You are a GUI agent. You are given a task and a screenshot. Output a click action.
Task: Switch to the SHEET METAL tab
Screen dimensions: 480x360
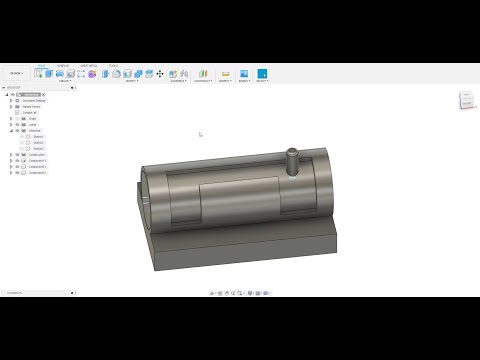tap(89, 66)
